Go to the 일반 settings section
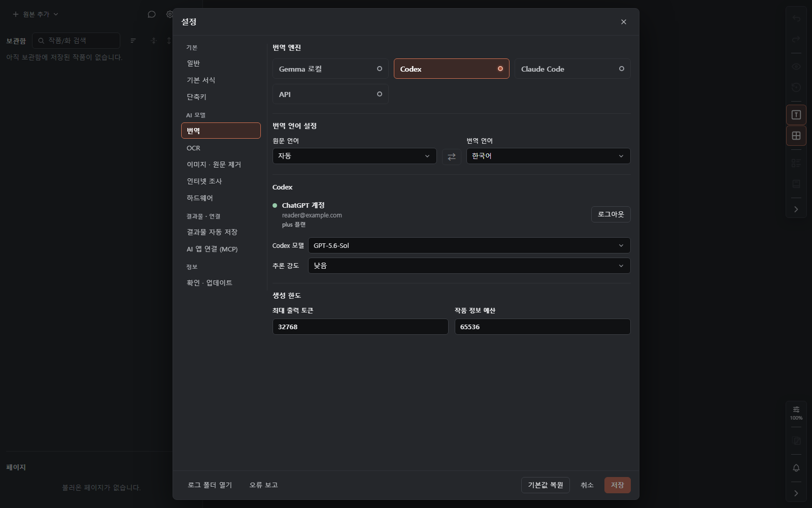The width and height of the screenshot is (812, 508). pyautogui.click(x=221, y=63)
